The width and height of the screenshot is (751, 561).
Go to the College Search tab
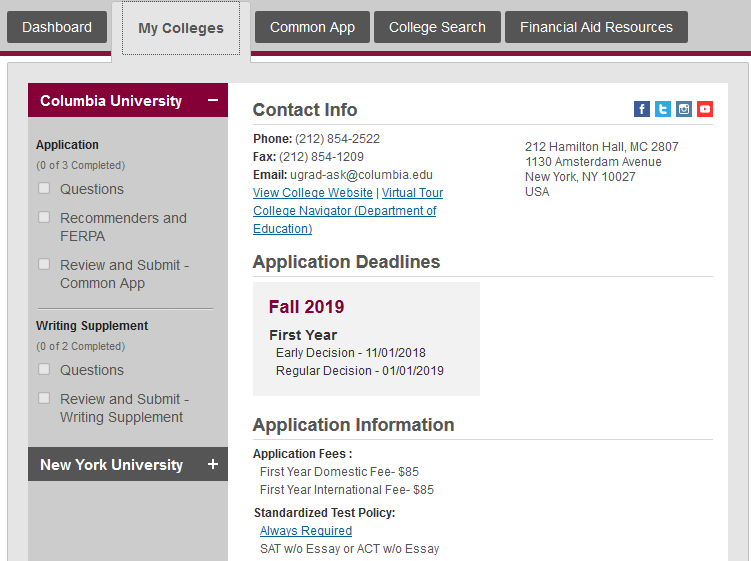(x=437, y=27)
